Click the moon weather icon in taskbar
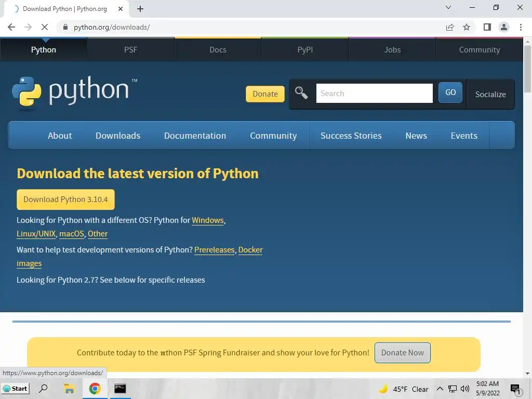 pyautogui.click(x=383, y=389)
